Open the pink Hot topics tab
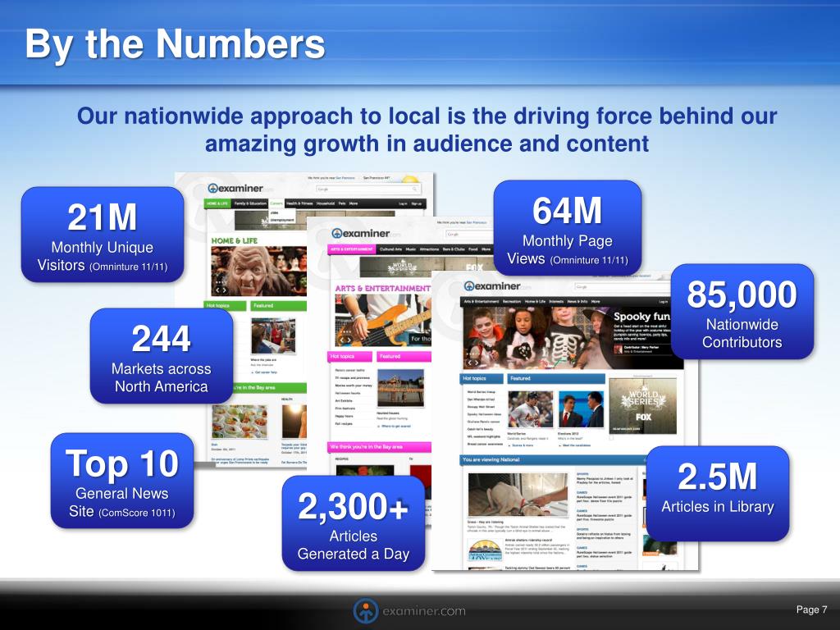Viewport: 840px width, 630px height. (x=349, y=356)
